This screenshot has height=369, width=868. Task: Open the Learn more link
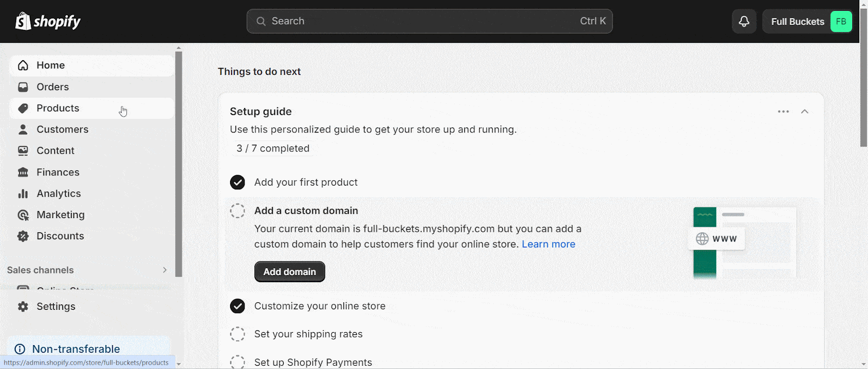pyautogui.click(x=548, y=244)
